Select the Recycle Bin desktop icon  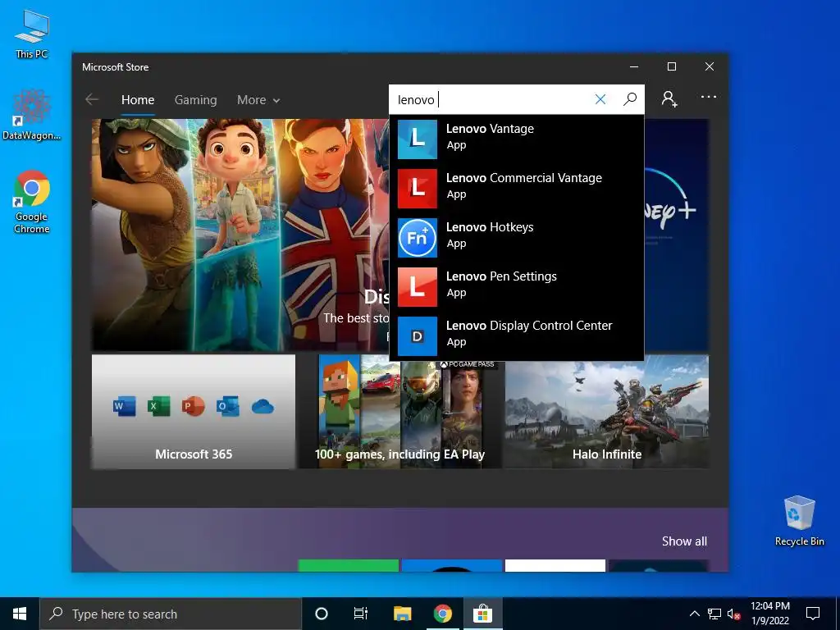[x=799, y=521]
